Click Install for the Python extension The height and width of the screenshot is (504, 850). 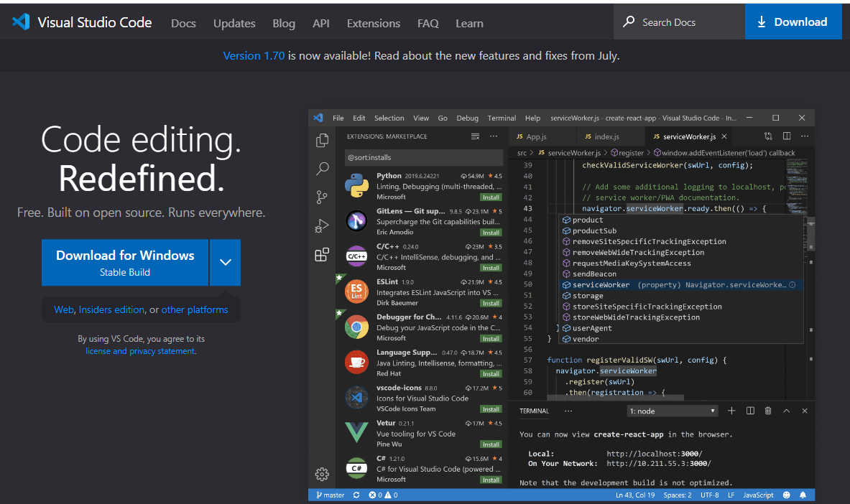coord(491,197)
